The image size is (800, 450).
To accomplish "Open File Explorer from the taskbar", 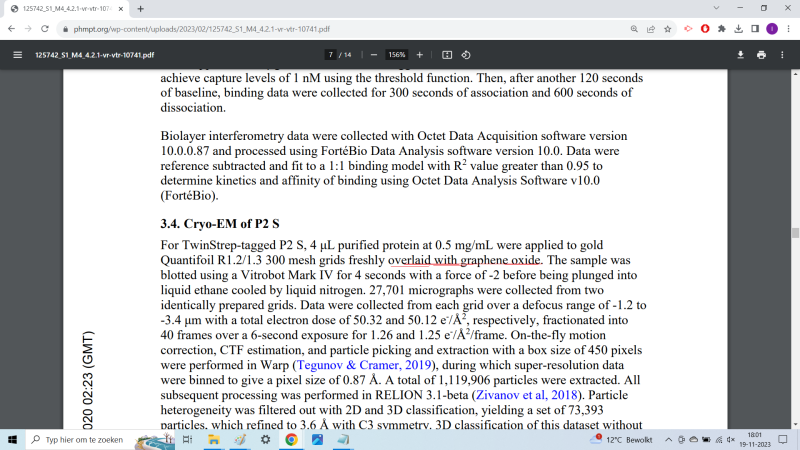I will pyautogui.click(x=213, y=439).
